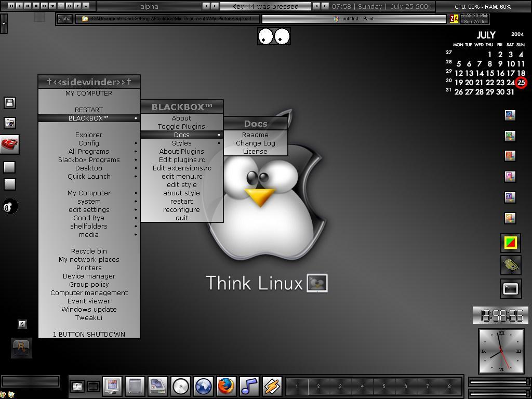This screenshot has height=399, width=532.
Task: Open Readme from the Docs submenu
Action: coord(255,135)
